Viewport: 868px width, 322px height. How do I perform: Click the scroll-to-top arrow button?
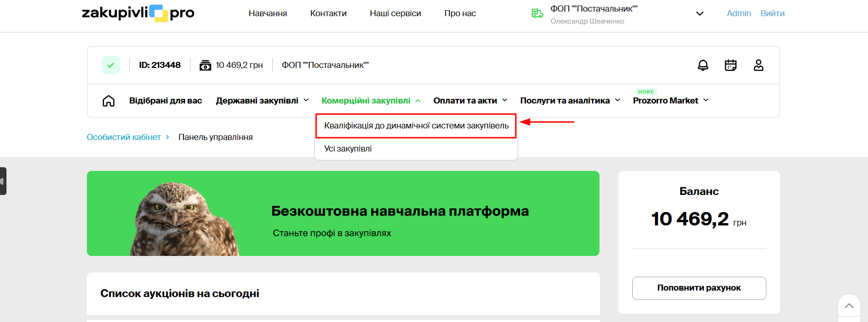click(x=849, y=306)
